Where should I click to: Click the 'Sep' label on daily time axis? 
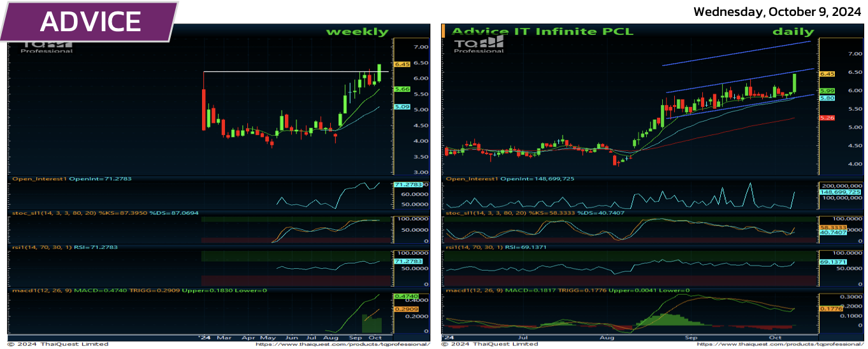(691, 338)
